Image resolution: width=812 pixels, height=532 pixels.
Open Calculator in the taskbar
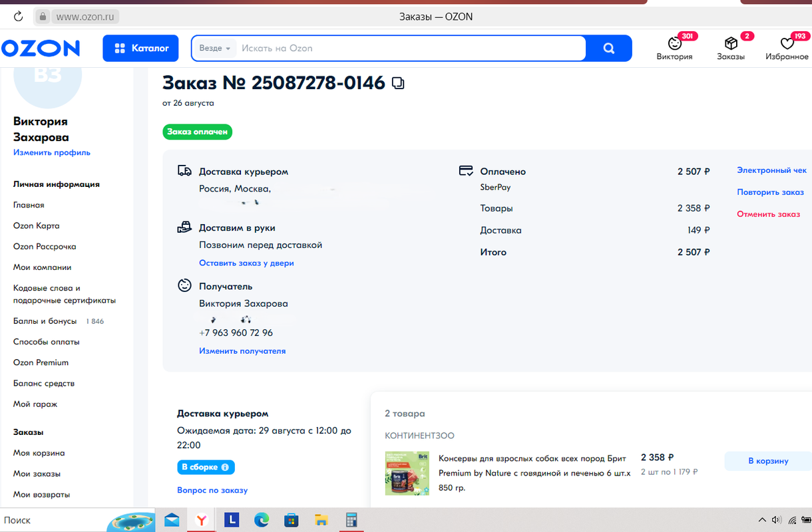[x=351, y=520]
